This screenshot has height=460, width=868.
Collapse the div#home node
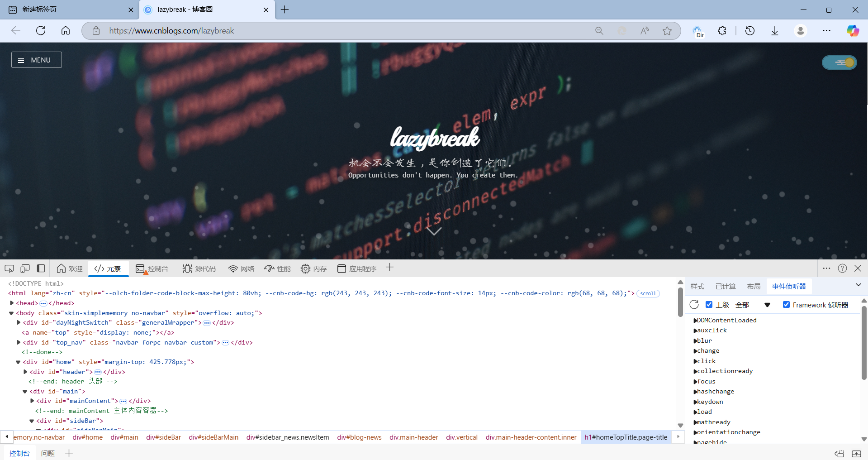coord(19,362)
